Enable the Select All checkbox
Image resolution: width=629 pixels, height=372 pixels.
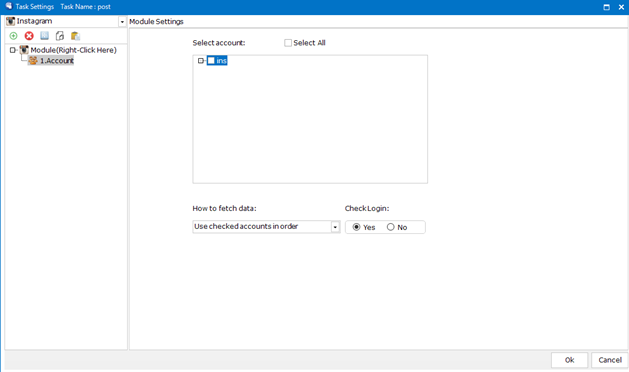288,43
